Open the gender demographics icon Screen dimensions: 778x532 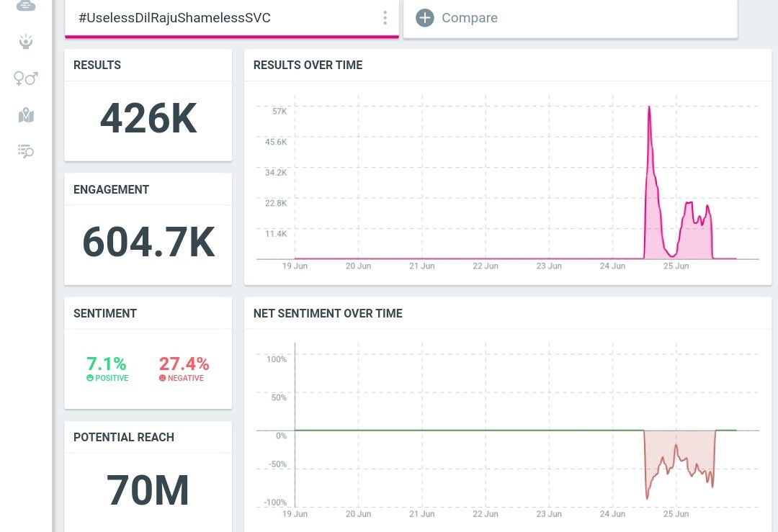click(x=26, y=78)
